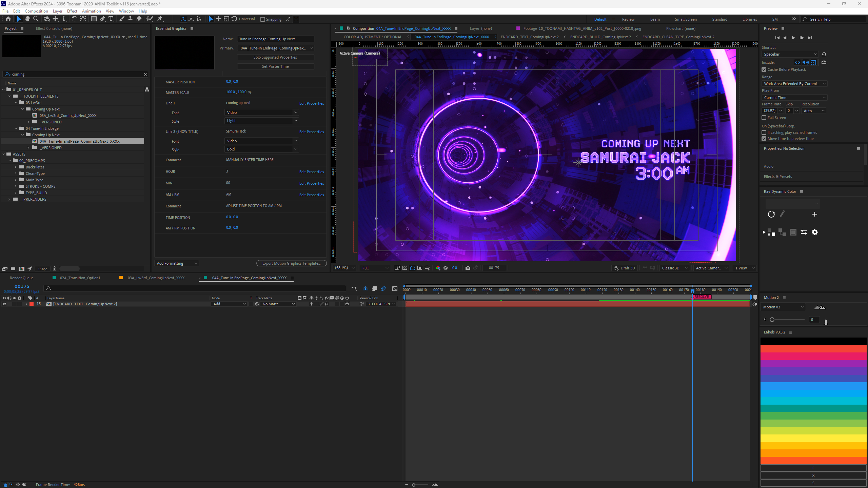Add a new Ray Dynamic Color palette
This screenshot has height=488, width=868.
pos(815,214)
